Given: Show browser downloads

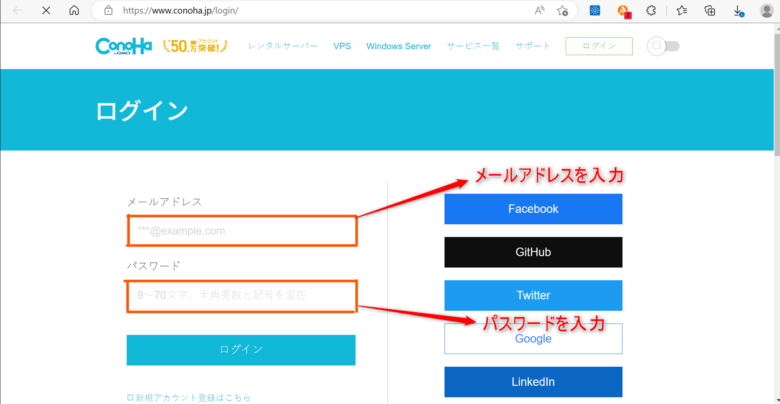Looking at the screenshot, I should click(x=739, y=10).
